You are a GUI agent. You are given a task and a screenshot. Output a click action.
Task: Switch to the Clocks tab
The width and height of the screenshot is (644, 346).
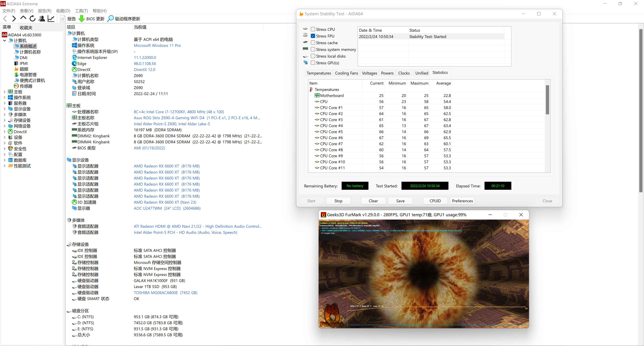404,73
